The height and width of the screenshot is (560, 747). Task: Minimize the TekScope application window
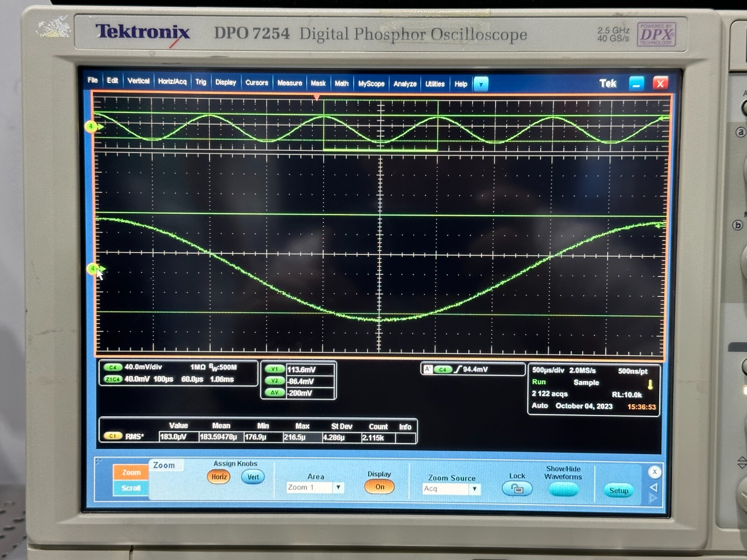(x=636, y=84)
